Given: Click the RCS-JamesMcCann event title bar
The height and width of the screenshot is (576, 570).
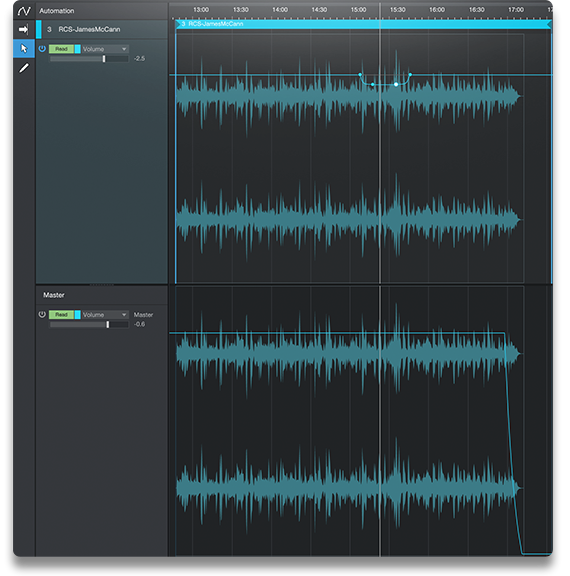Looking at the screenshot, I should point(363,24).
